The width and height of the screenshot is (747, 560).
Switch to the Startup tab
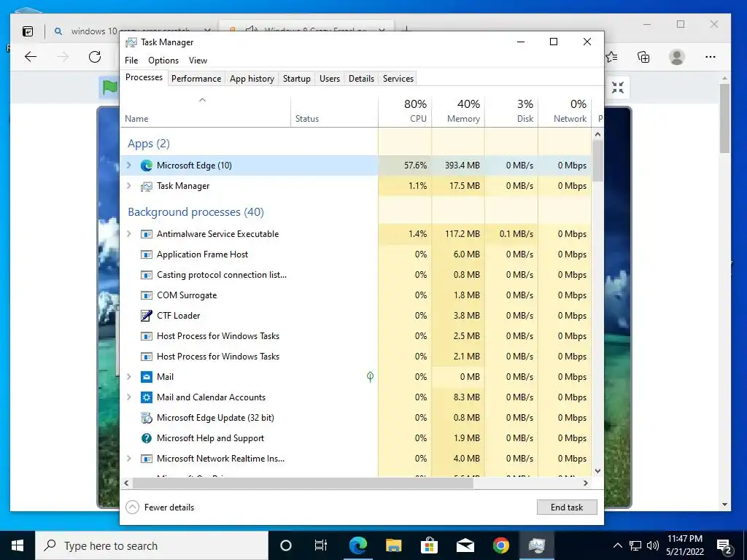[297, 79]
